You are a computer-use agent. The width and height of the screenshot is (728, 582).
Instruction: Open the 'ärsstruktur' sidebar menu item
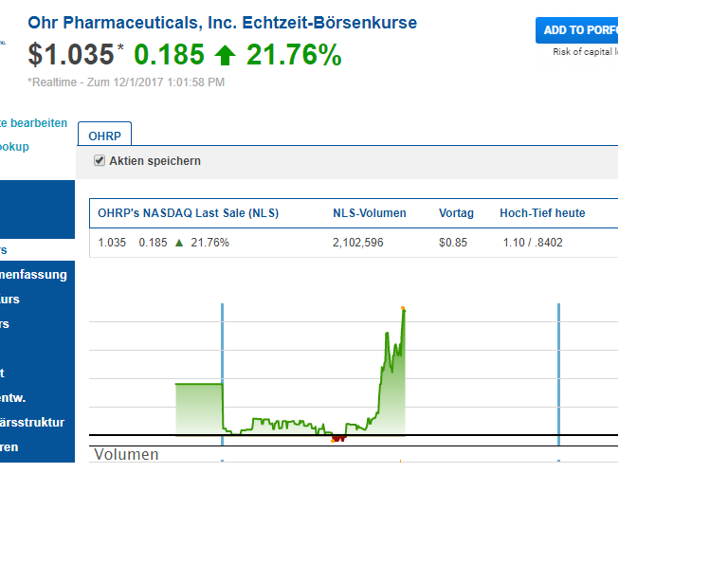pyautogui.click(x=33, y=422)
